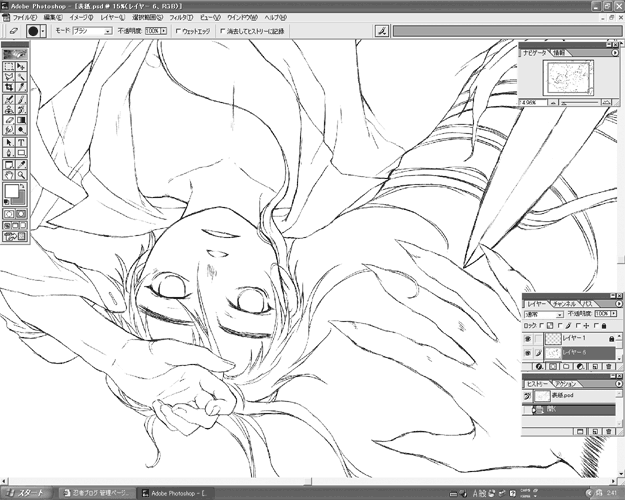The height and width of the screenshot is (500, 625).
Task: Select the Rectangular Marquee tool
Action: [x=9, y=66]
